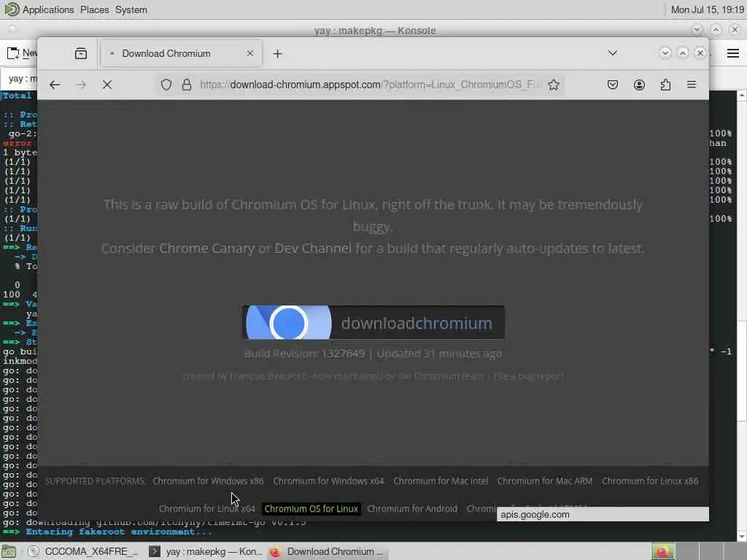Select Chromium for Linux x86 platform

point(650,481)
